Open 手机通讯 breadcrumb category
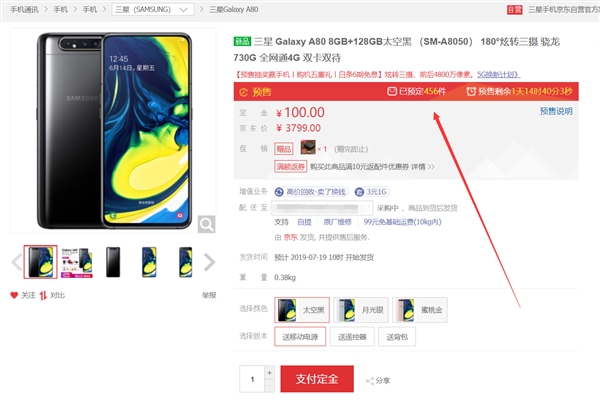This screenshot has width=600, height=402. pyautogui.click(x=24, y=10)
